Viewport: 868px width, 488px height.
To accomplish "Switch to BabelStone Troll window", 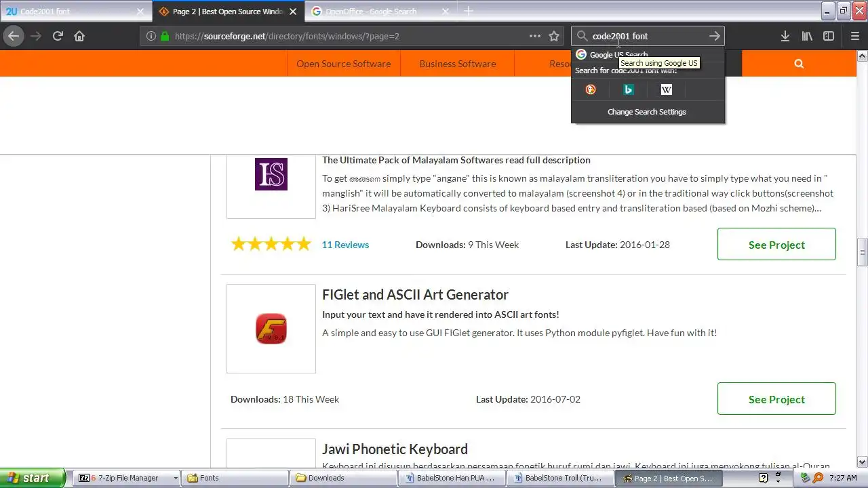I will pos(559,478).
